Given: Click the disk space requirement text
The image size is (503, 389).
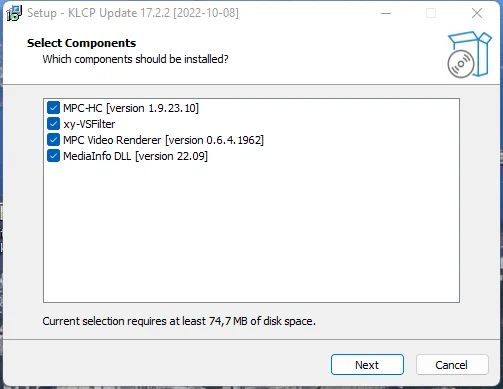Looking at the screenshot, I should (179, 321).
